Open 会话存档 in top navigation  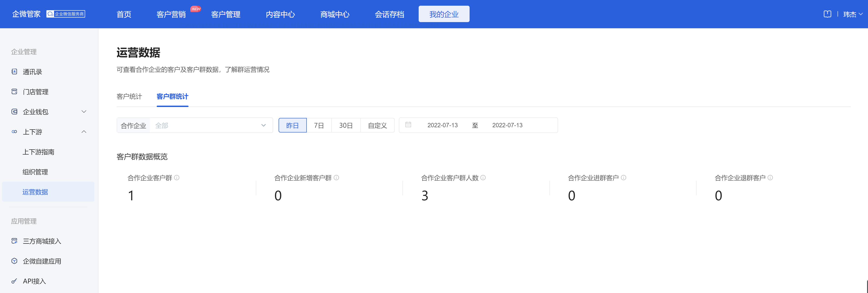pos(390,14)
